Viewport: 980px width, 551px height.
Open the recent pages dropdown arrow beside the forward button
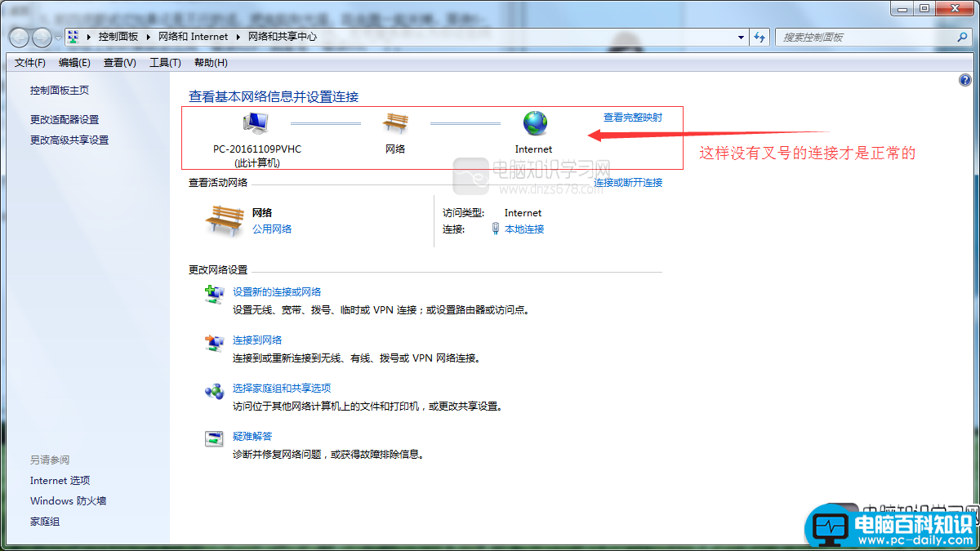tap(58, 38)
